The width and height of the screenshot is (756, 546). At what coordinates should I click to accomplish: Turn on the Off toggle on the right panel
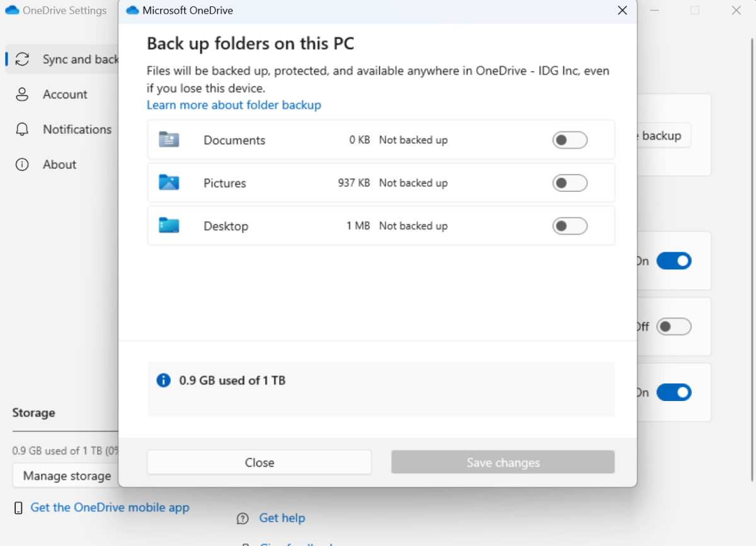(673, 327)
